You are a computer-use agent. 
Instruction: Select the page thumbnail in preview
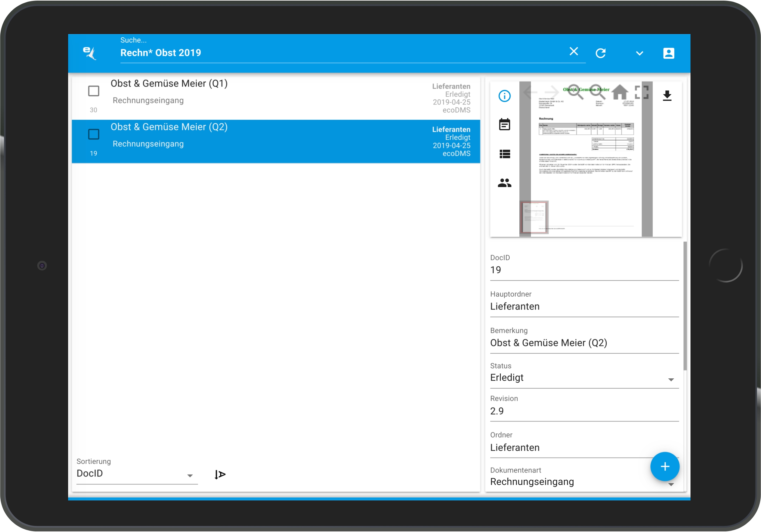coord(534,217)
